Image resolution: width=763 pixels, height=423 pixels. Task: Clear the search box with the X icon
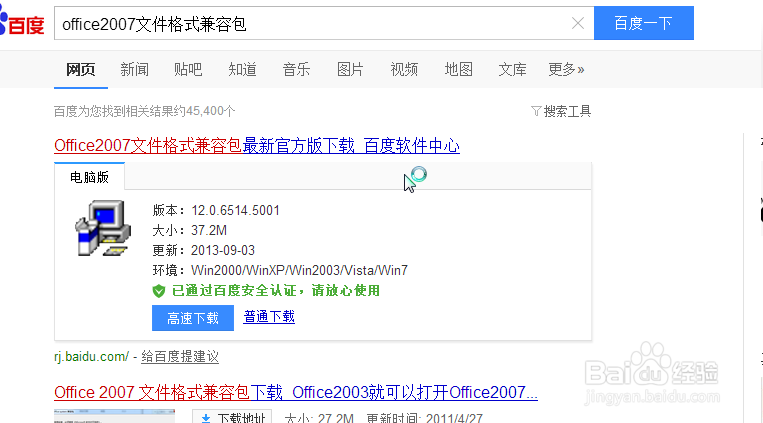coord(578,23)
